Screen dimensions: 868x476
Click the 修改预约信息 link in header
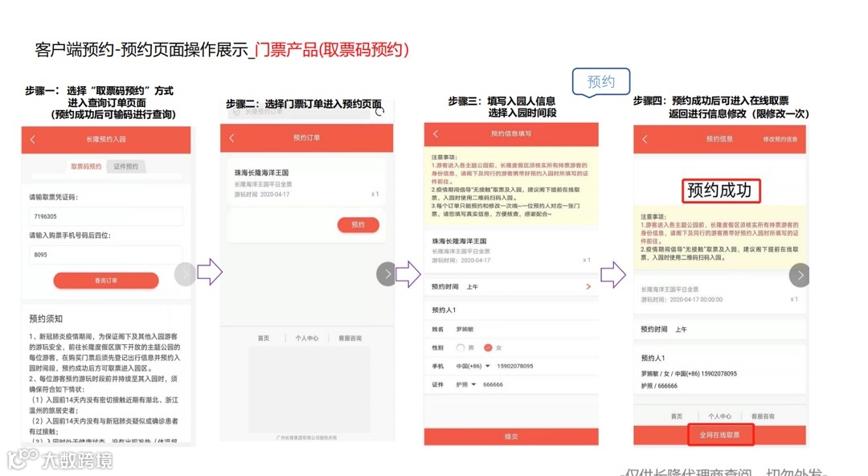point(780,139)
